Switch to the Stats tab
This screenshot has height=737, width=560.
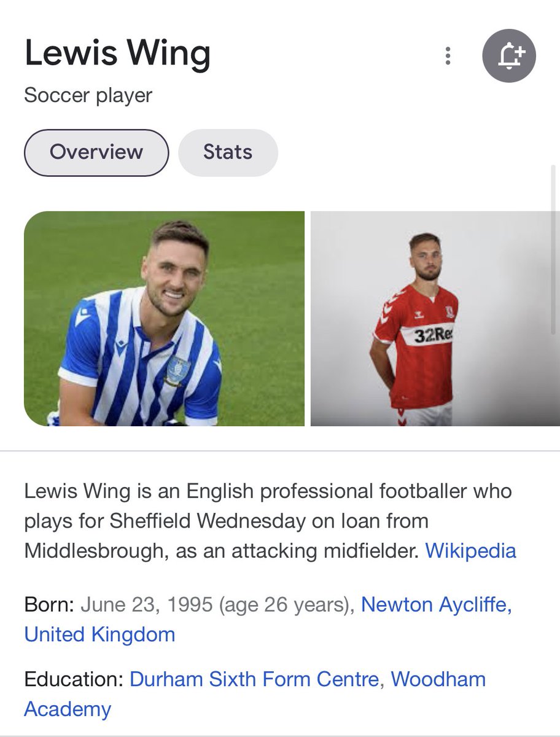click(228, 152)
